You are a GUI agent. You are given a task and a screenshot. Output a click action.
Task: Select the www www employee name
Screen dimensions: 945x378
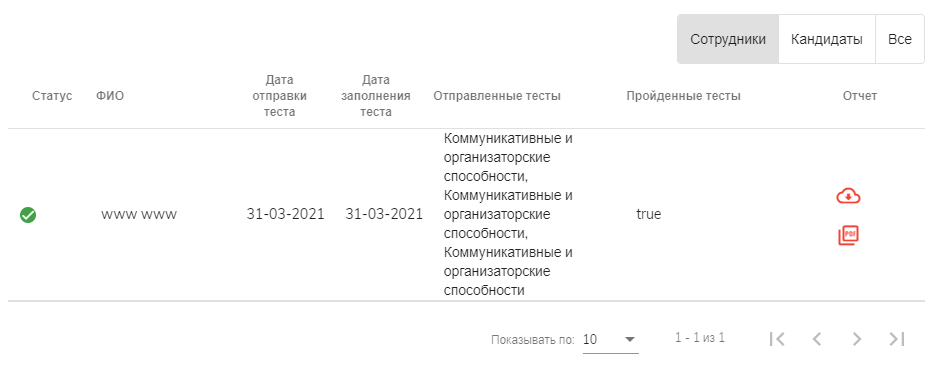[139, 215]
